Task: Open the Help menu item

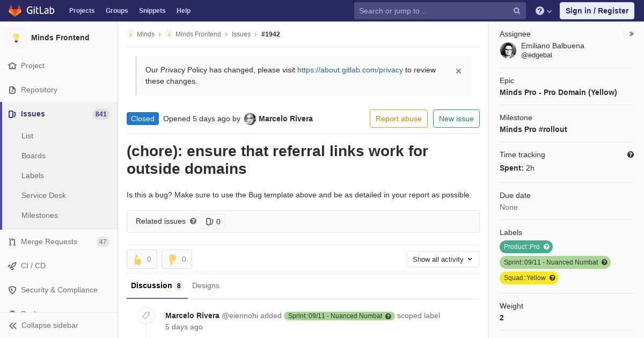Action: tap(184, 11)
